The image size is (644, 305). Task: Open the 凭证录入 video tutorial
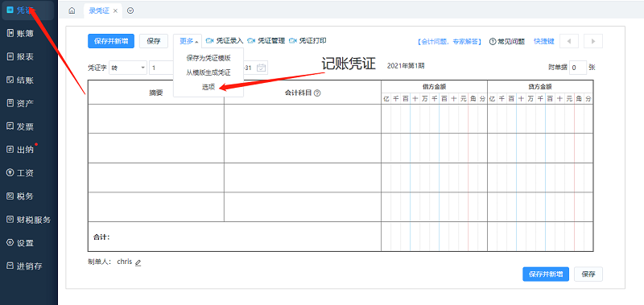click(x=225, y=41)
